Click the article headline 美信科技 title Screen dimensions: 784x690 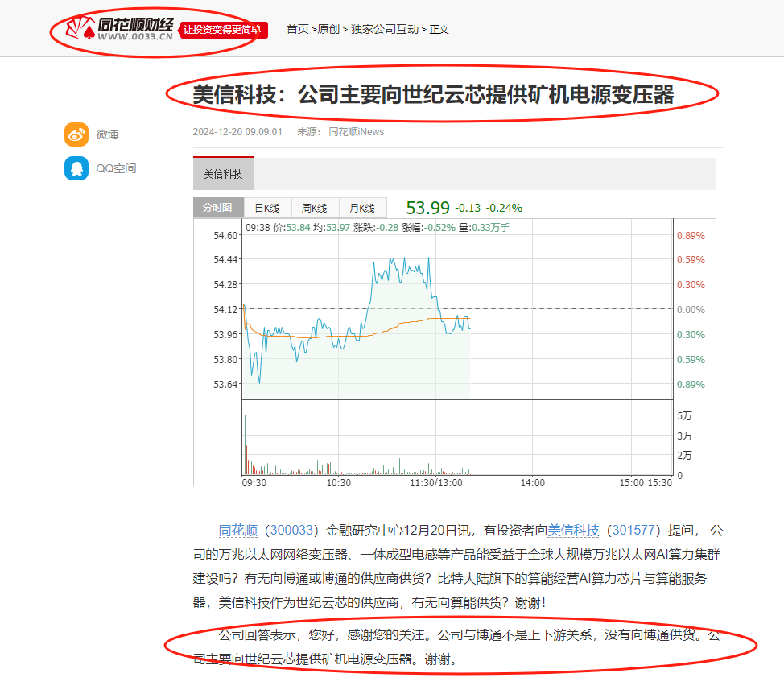pos(434,94)
